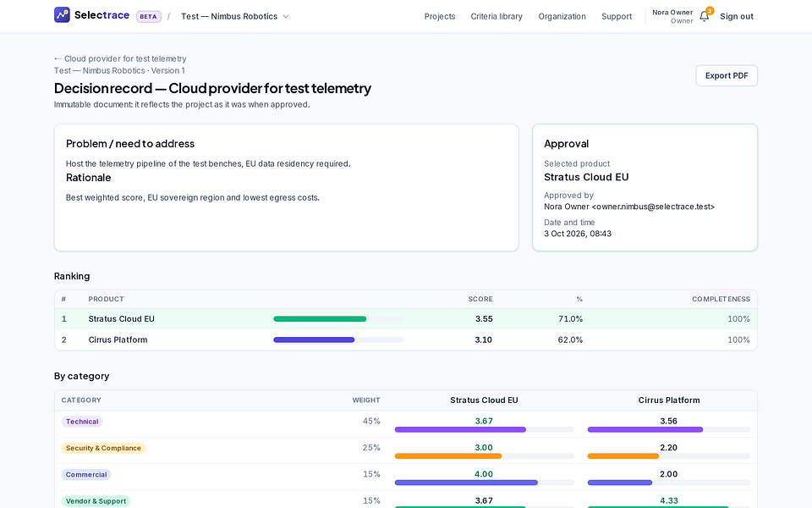Click the Cirrus Platform score bar in Ranking
The height and width of the screenshot is (508, 812).
(x=338, y=340)
